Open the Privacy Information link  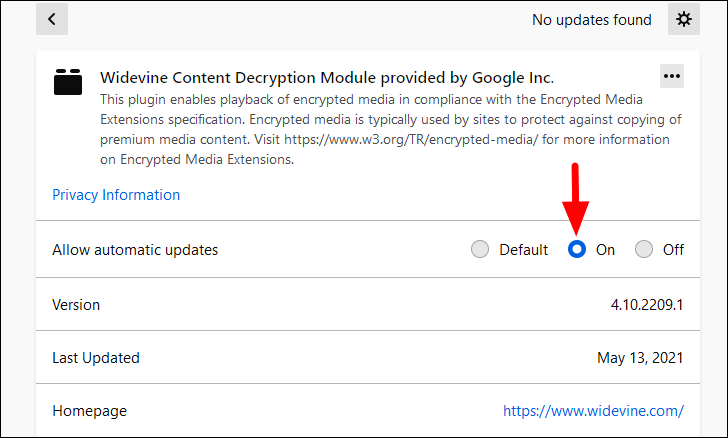pos(116,195)
